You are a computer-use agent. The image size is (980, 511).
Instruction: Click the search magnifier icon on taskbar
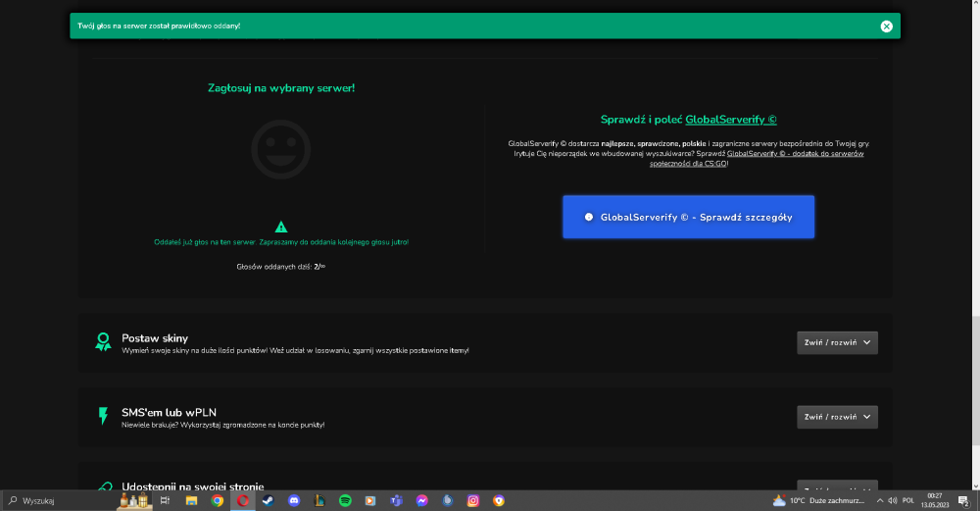click(13, 500)
